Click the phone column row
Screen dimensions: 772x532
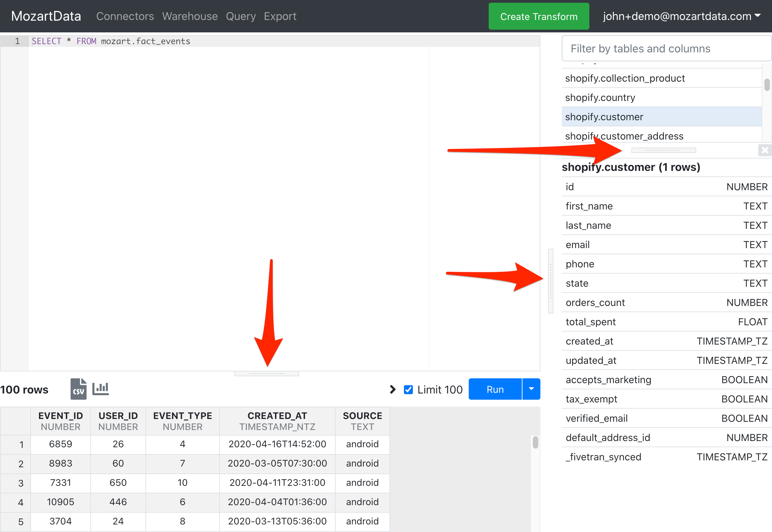click(667, 264)
